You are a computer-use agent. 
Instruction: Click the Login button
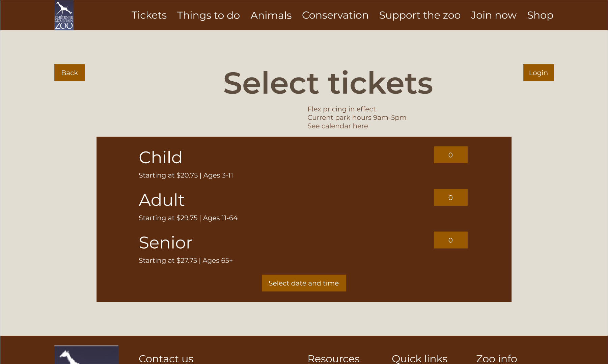click(x=538, y=72)
